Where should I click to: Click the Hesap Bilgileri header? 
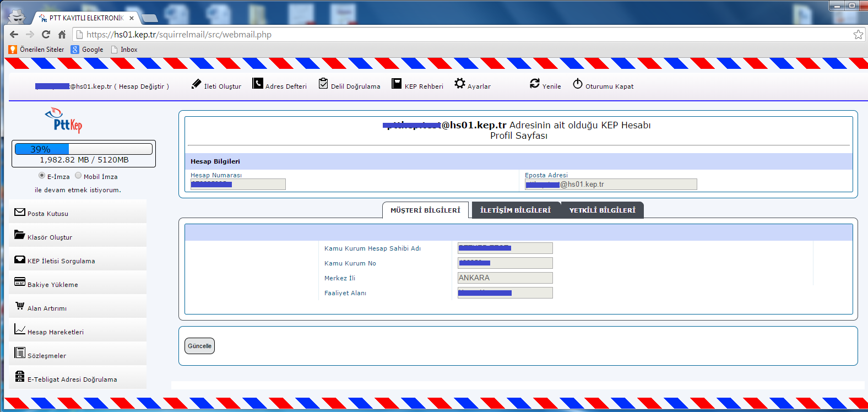[x=215, y=161]
